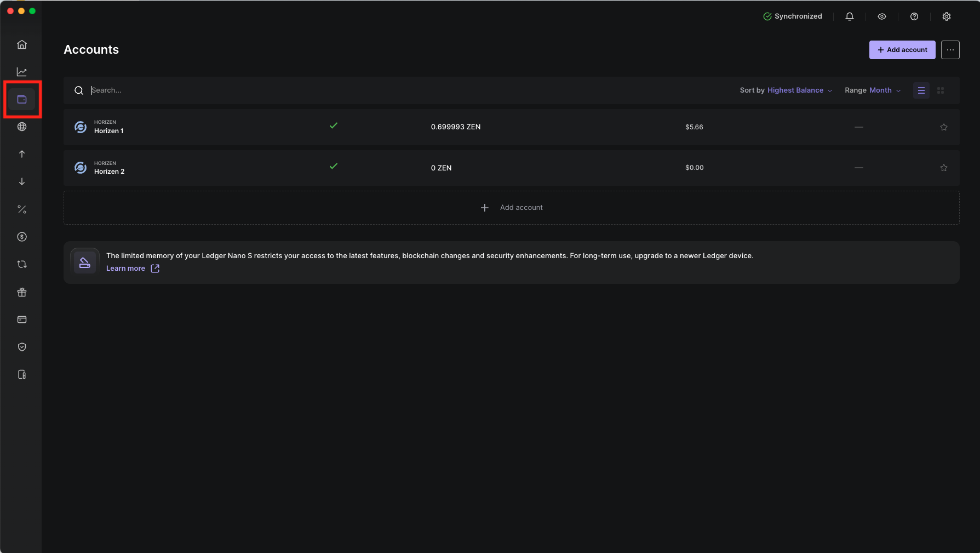This screenshot has height=553, width=980.
Task: Open notifications from the bell icon
Action: point(850,16)
